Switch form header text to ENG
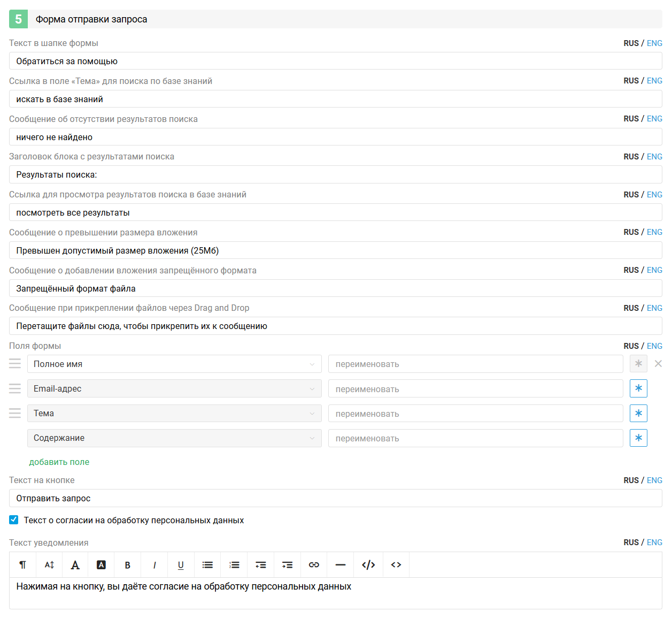 click(x=654, y=43)
